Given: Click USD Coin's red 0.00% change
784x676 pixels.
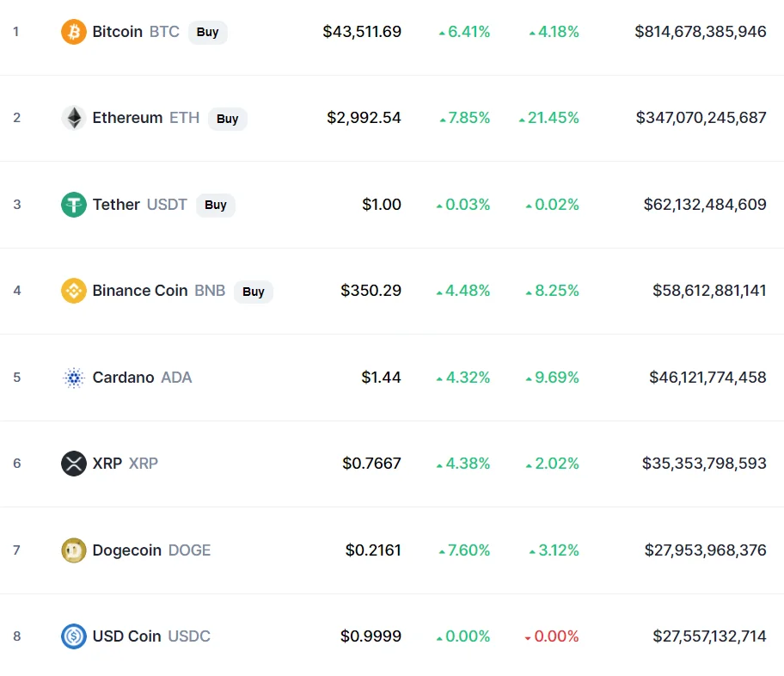Looking at the screenshot, I should point(552,636).
